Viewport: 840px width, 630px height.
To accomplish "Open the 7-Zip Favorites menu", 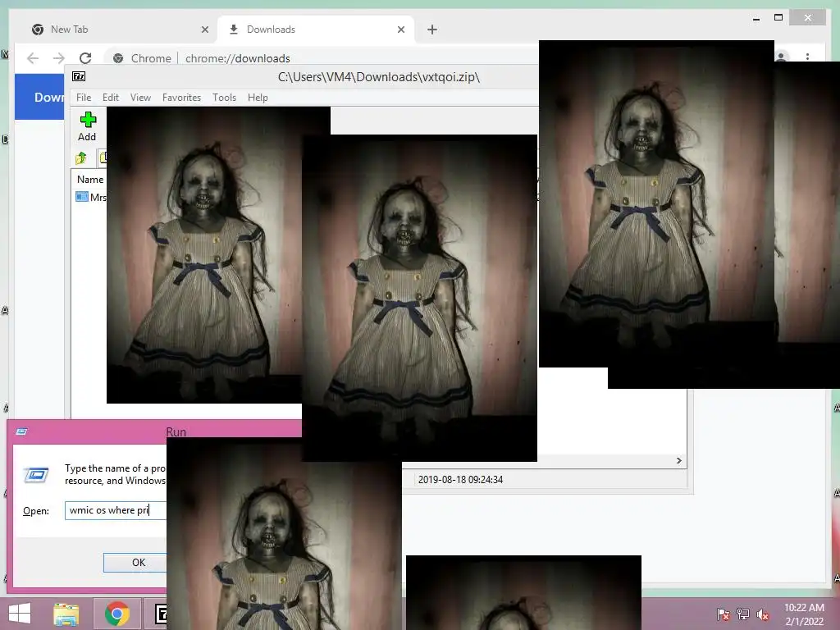I will coord(181,98).
